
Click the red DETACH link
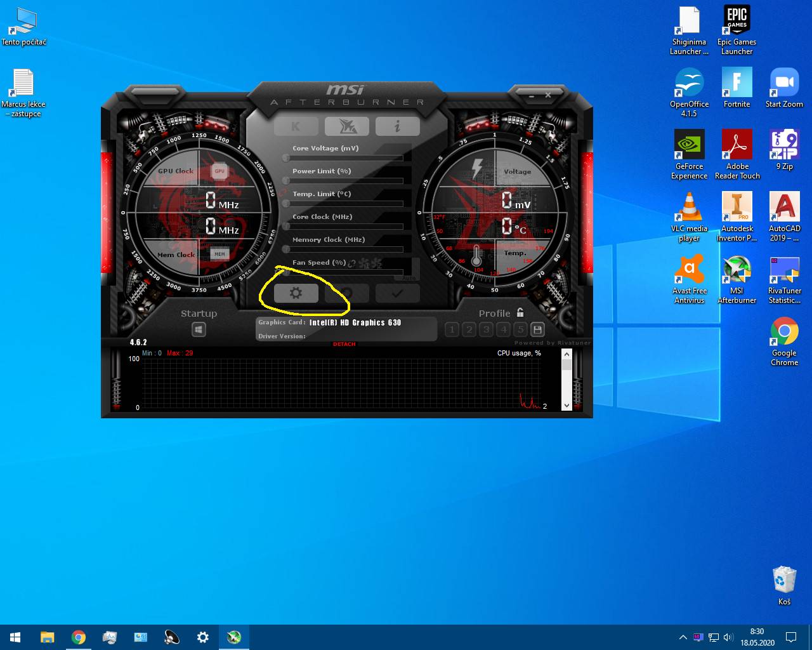pos(344,344)
